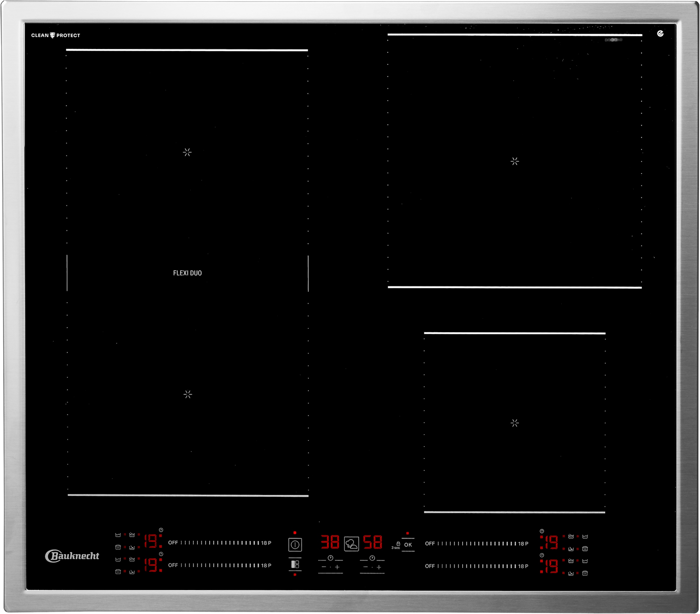
Task: Touch OFF on the upper left slider
Action: (173, 543)
